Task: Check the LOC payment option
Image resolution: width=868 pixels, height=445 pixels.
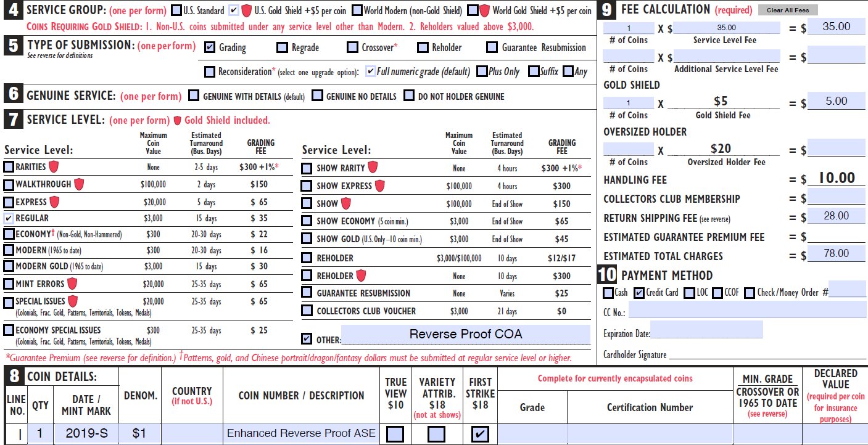Action: [689, 293]
